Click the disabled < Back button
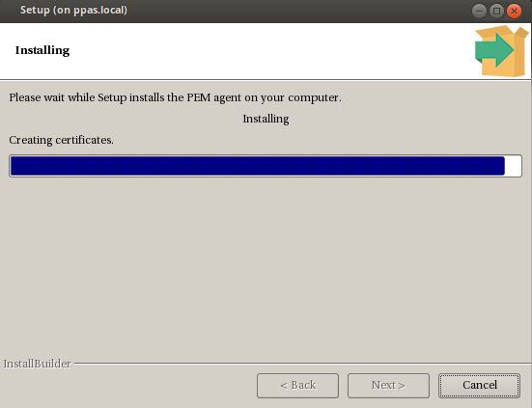The image size is (532, 408). [298, 386]
